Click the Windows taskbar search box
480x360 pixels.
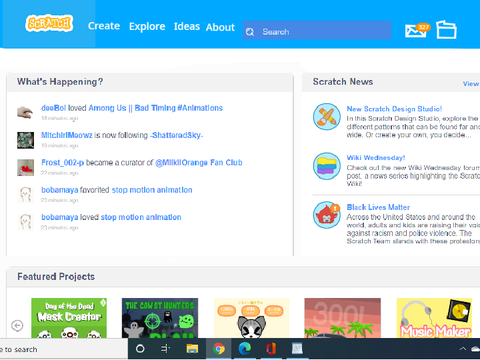(64, 349)
